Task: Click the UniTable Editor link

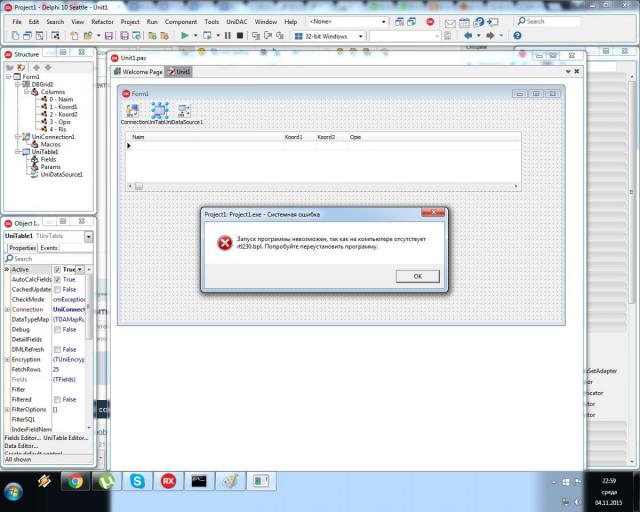Action: [x=66, y=438]
